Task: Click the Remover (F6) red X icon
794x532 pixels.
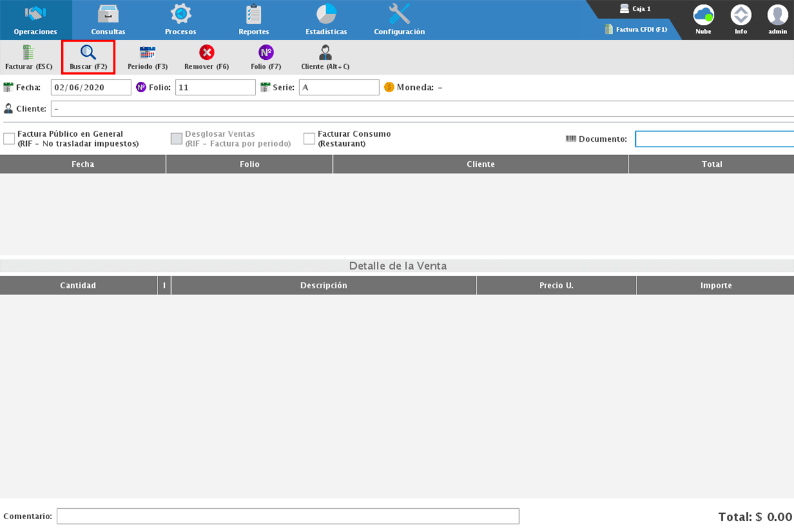Action: coord(206,53)
